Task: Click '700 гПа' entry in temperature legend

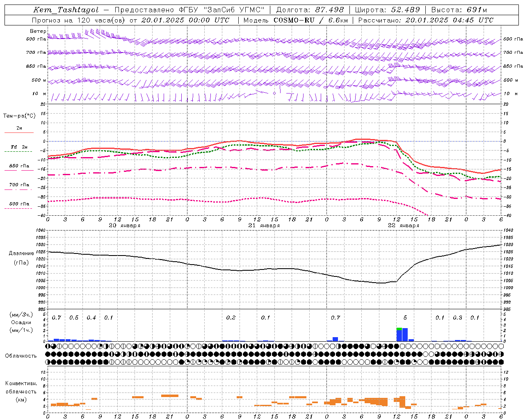Action: click(x=19, y=185)
